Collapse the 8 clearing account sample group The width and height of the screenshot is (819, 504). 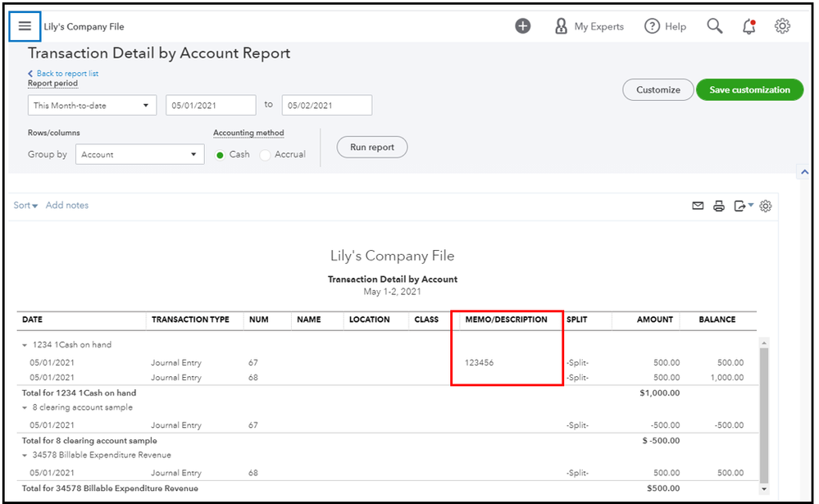pyautogui.click(x=25, y=408)
